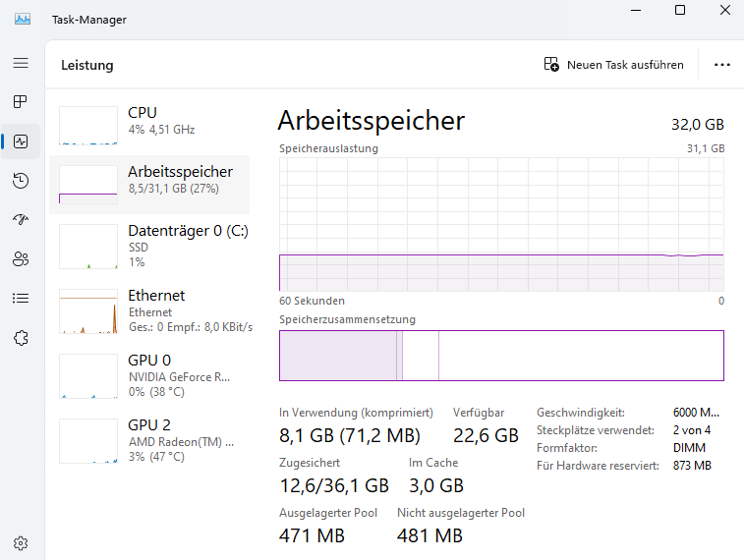This screenshot has height=560, width=744.
Task: Click the Speicherauslastung usage graph
Action: point(501,224)
